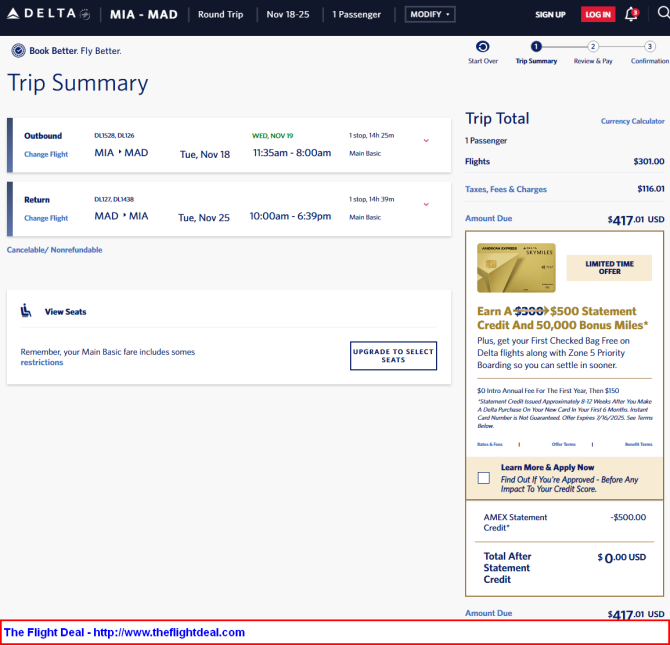Click the Round Trip header text
670x645 pixels.
click(x=220, y=15)
